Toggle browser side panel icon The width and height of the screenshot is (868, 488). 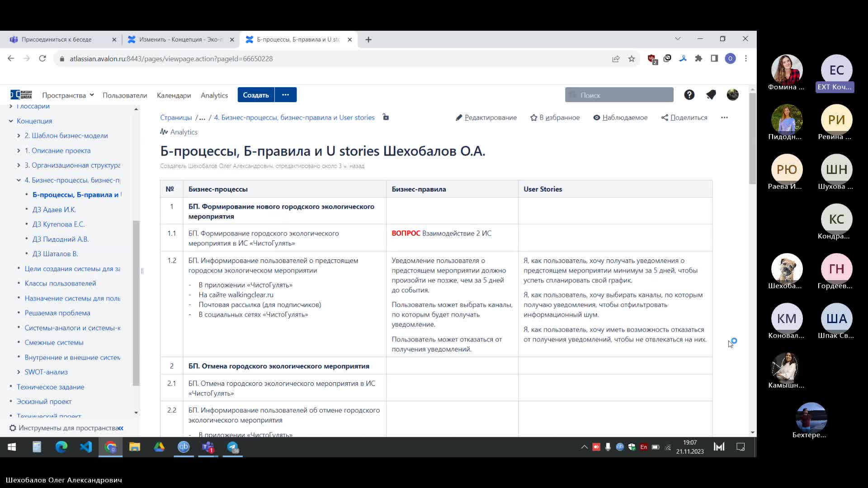(x=714, y=58)
